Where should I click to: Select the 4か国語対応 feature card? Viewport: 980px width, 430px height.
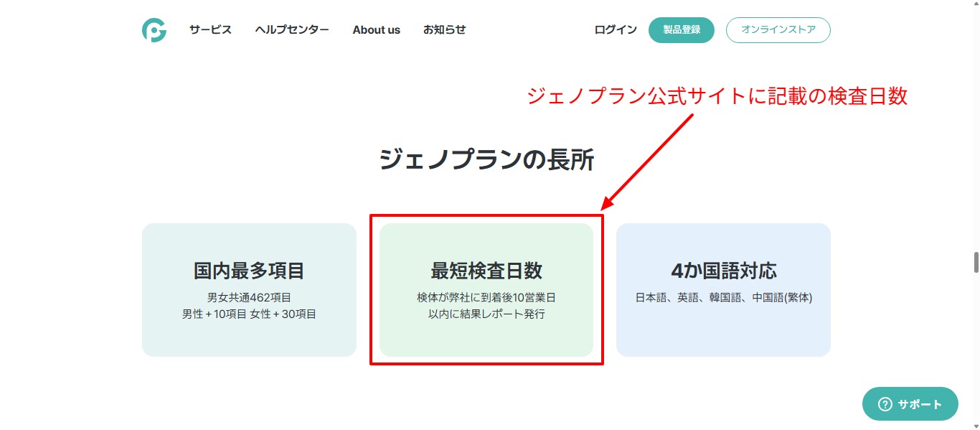point(722,289)
